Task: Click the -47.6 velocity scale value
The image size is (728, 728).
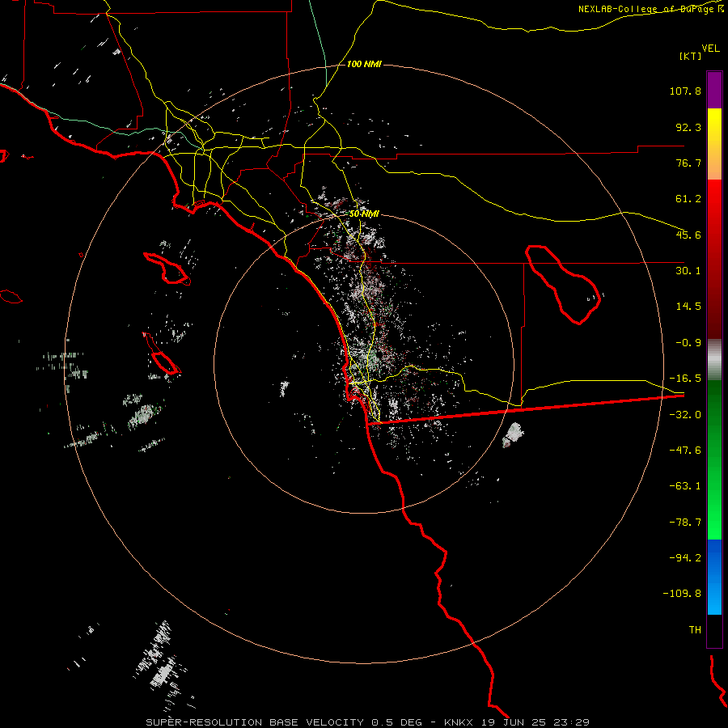Action: (685, 451)
